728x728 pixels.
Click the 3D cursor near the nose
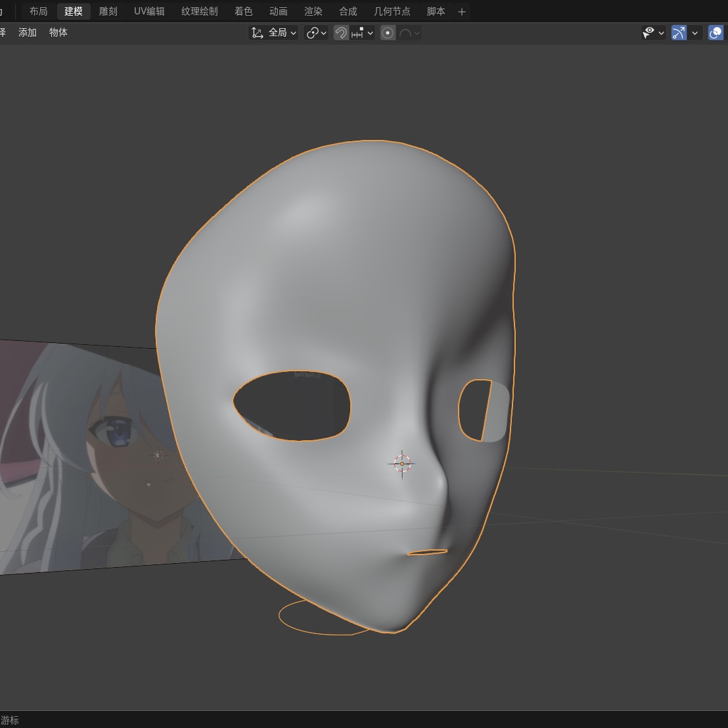402,464
